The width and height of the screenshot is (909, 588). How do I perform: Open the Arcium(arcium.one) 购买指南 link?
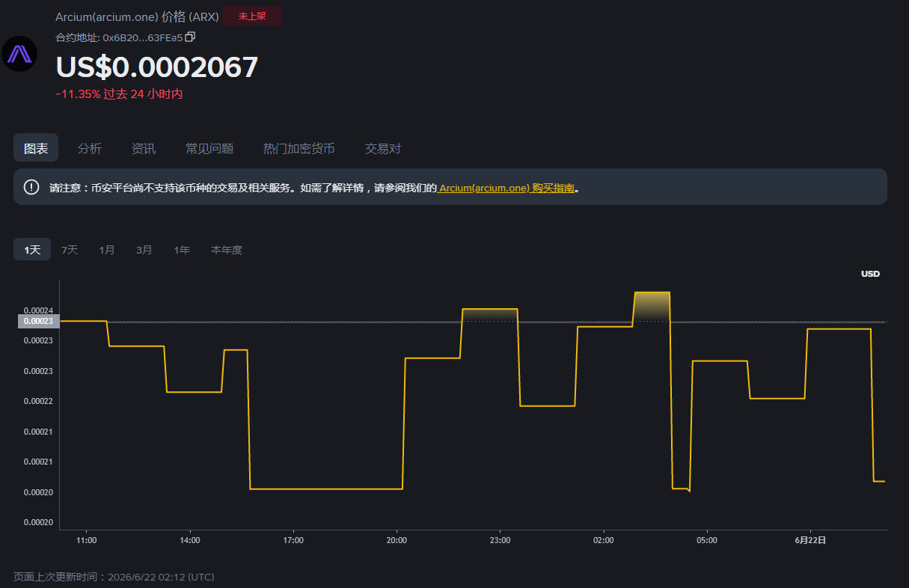(507, 188)
